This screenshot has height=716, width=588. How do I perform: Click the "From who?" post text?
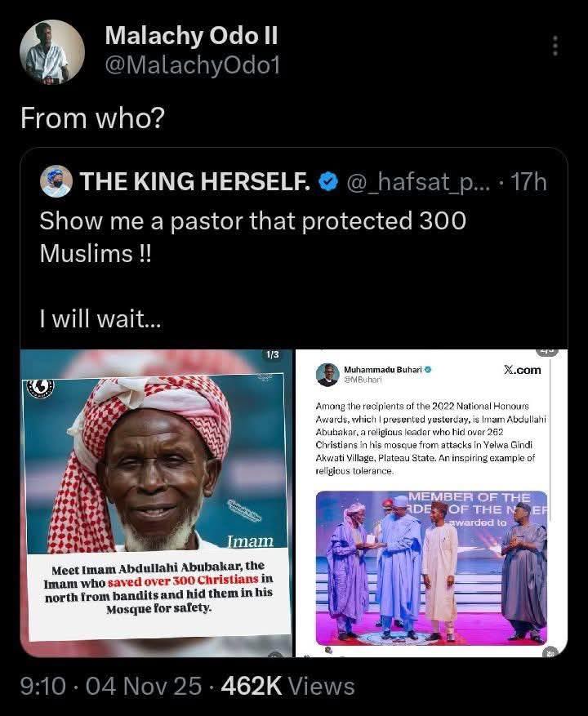tap(92, 119)
